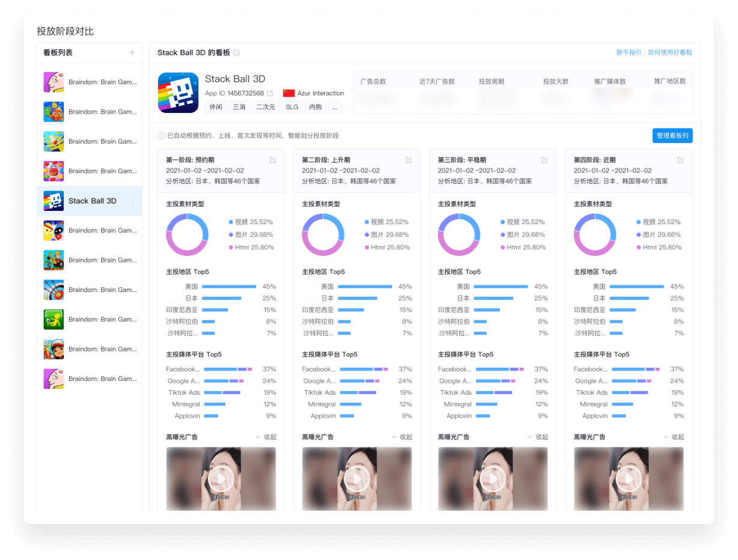Click the China flag icon next to Azur Interaction

pos(288,93)
